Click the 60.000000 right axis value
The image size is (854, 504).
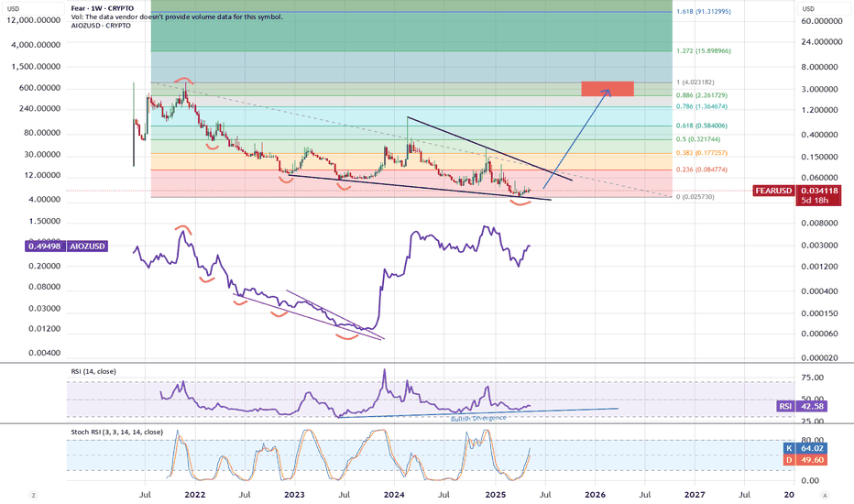click(x=821, y=21)
